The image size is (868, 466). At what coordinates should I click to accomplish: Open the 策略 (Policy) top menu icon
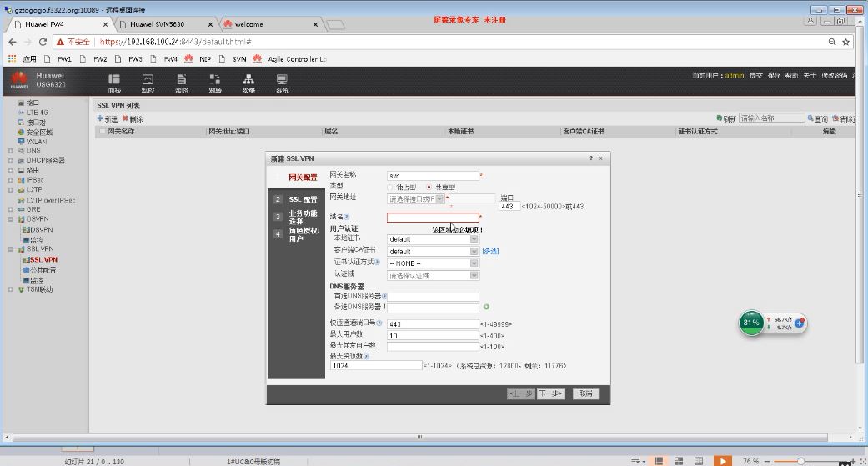[x=181, y=82]
